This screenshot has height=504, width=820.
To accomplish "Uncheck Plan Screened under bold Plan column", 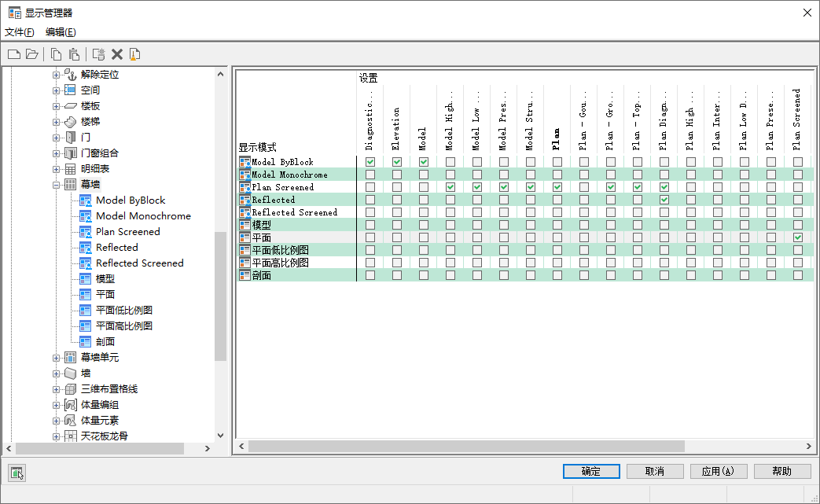I will [x=557, y=187].
